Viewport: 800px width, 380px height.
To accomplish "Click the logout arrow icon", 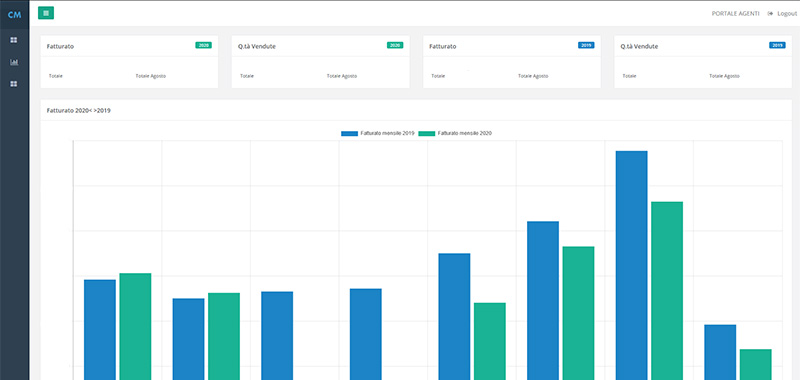I will coord(770,14).
